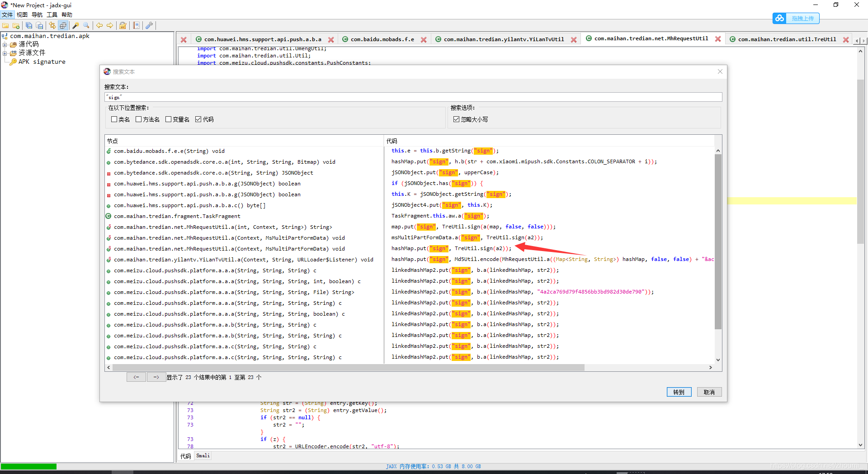Expand the resources tree node
This screenshot has width=868, height=474.
click(x=5, y=53)
